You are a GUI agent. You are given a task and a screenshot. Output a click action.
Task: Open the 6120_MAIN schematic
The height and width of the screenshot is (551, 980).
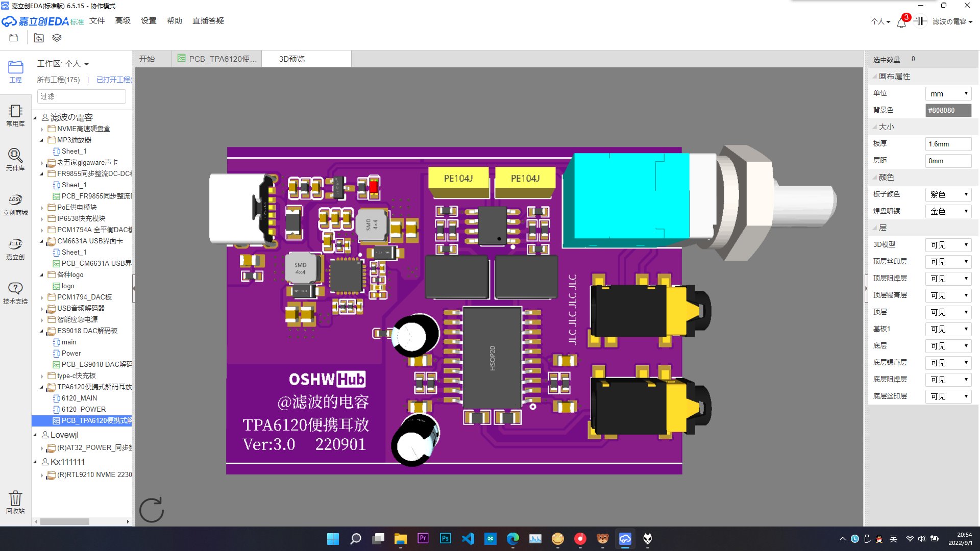click(x=79, y=398)
